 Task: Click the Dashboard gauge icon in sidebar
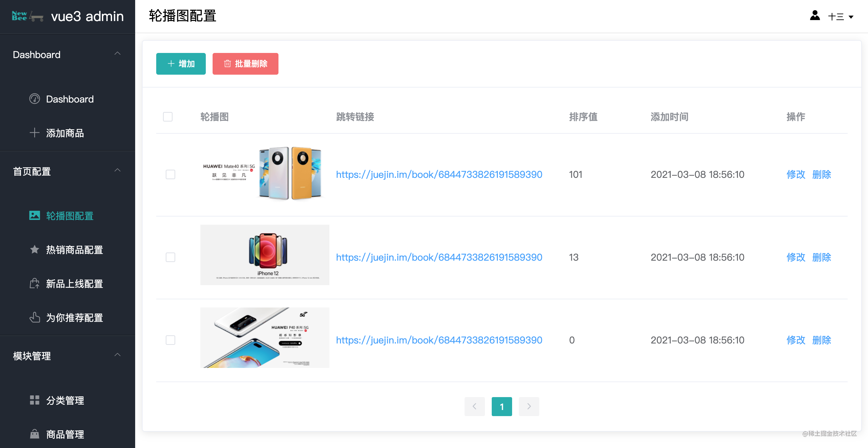tap(35, 99)
